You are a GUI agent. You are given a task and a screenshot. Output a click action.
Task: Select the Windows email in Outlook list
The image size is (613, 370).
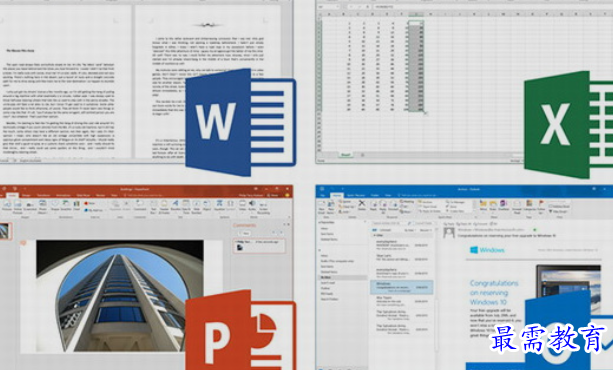coord(401,287)
